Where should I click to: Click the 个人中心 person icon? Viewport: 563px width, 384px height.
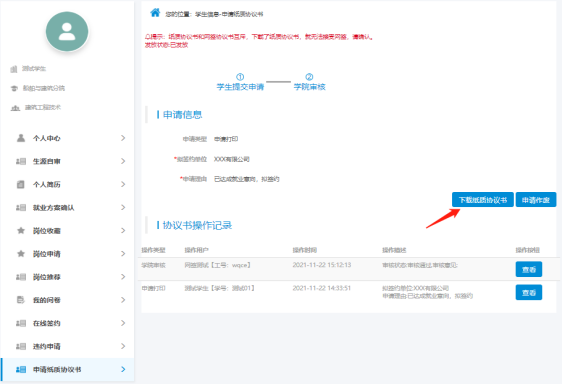point(21,138)
